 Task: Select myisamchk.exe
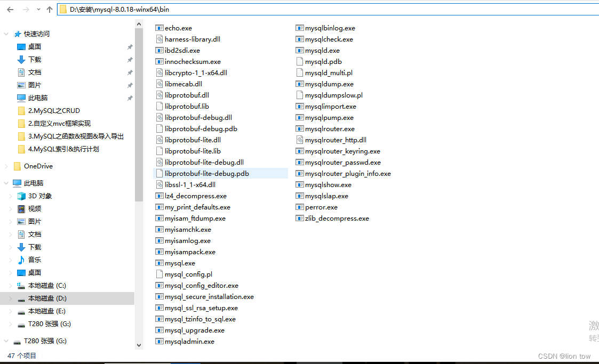click(x=188, y=229)
